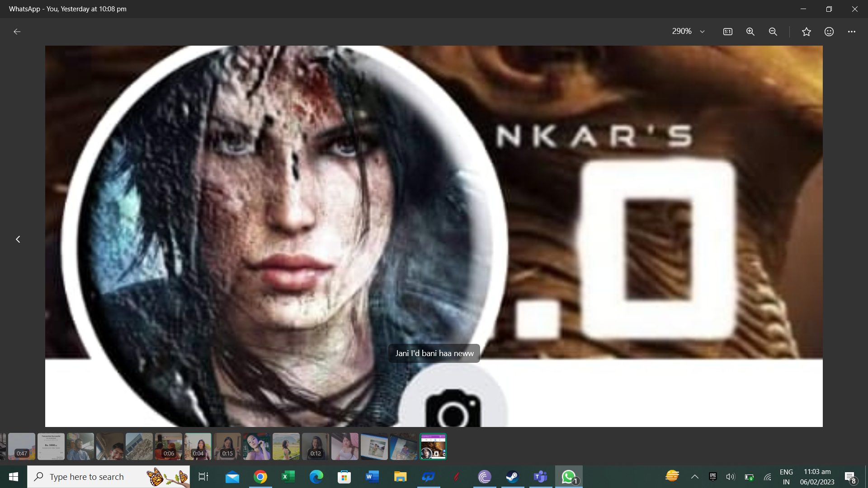Select the 0:47 video thumbnail
Screen dimensions: 868x488
pyautogui.click(x=22, y=446)
